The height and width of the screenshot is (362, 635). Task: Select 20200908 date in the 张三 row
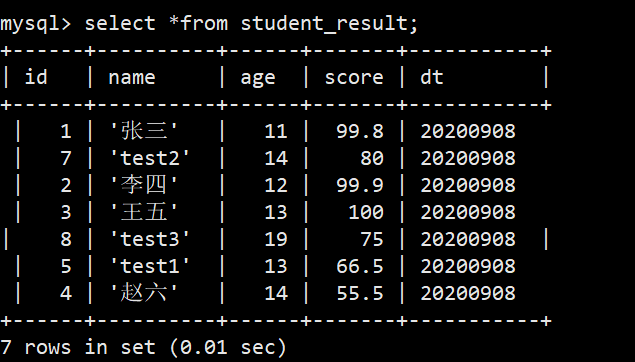pyautogui.click(x=468, y=131)
